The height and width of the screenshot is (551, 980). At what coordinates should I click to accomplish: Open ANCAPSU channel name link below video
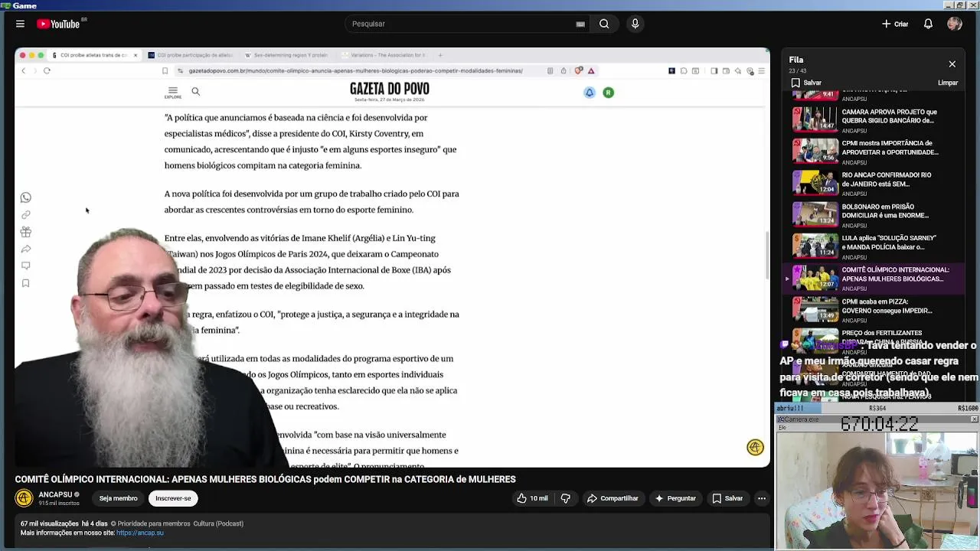pyautogui.click(x=55, y=494)
